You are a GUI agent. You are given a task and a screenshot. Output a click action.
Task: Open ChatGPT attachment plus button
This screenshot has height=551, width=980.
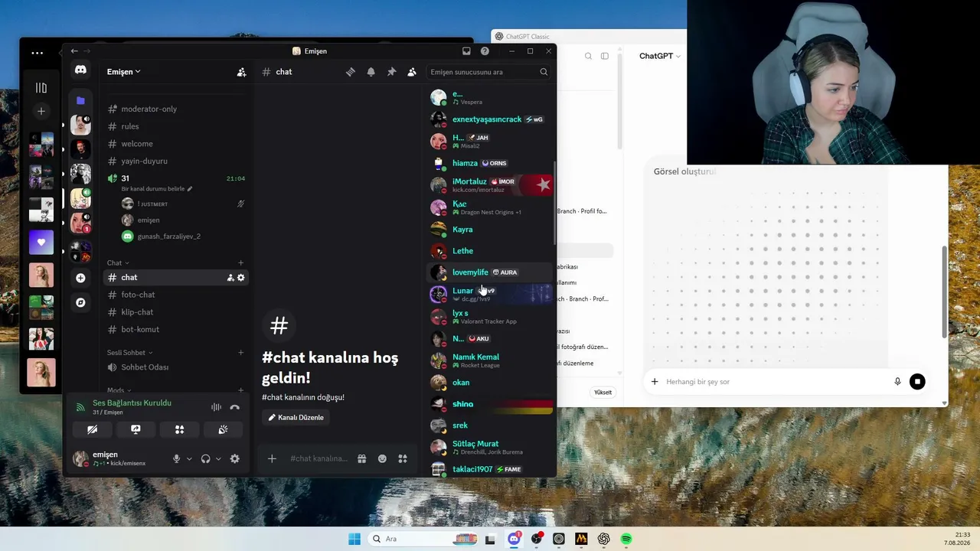click(x=655, y=382)
